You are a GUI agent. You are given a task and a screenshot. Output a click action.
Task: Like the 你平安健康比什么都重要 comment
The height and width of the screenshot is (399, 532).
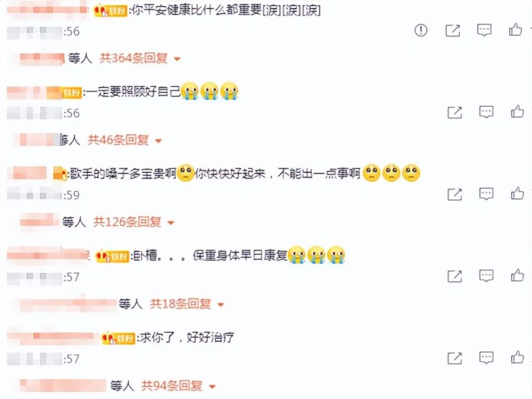click(516, 29)
